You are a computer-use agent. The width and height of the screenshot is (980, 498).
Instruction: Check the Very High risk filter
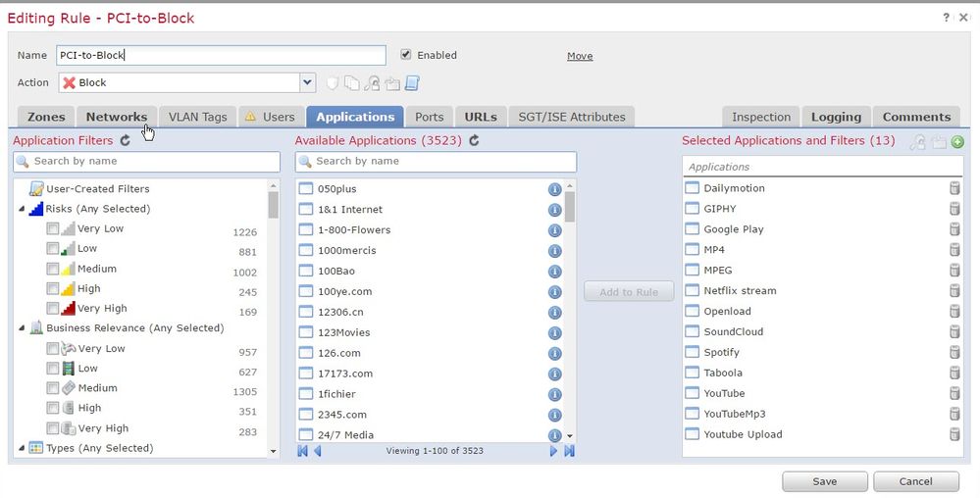pyautogui.click(x=53, y=309)
